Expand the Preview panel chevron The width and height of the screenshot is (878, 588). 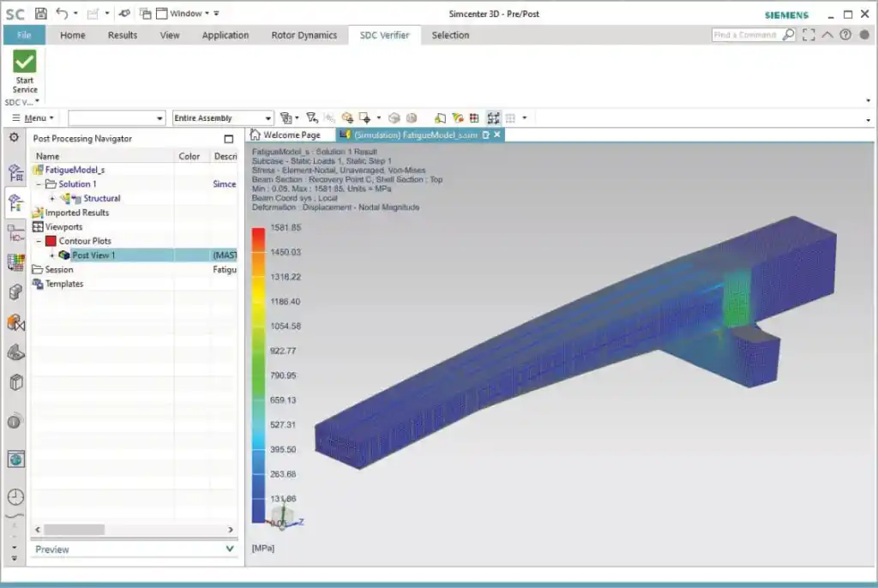[230, 549]
